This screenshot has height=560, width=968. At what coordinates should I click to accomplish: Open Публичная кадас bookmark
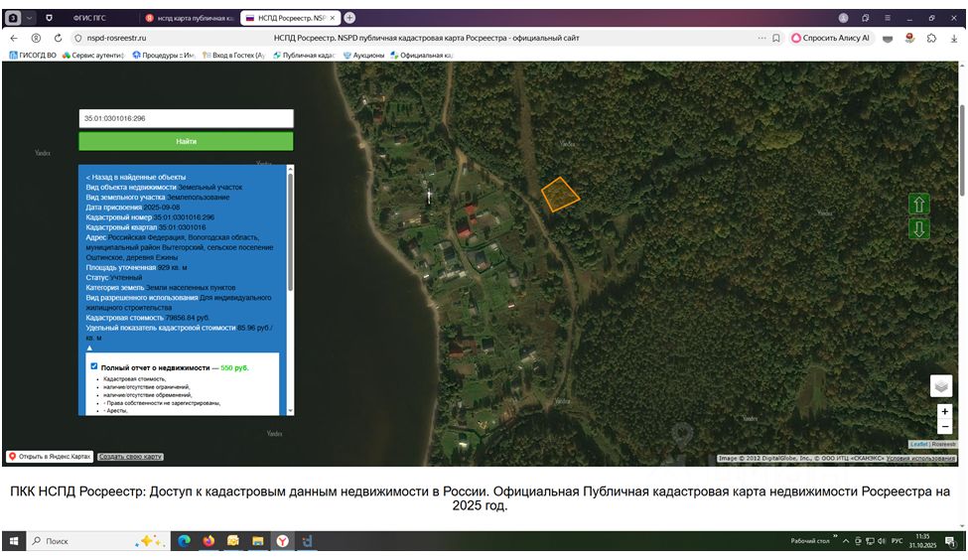pos(305,55)
